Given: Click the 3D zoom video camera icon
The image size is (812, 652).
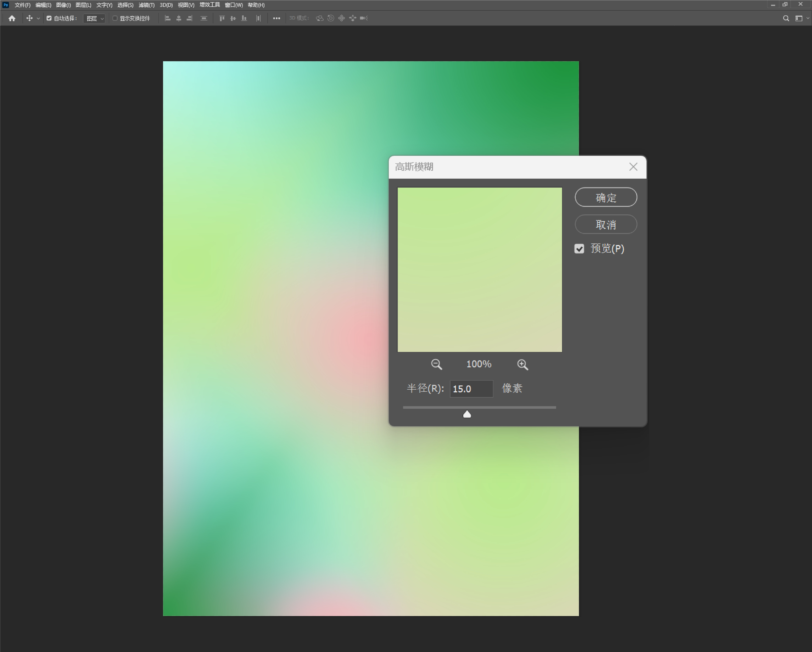Looking at the screenshot, I should (x=364, y=18).
